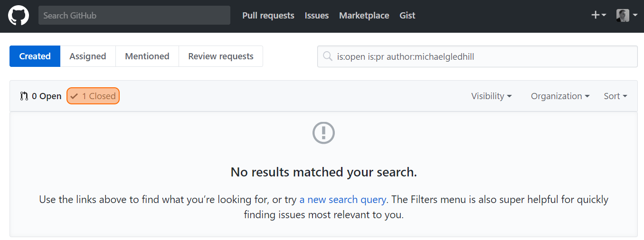Show the 1 Closed pull requests
644x240 pixels.
click(93, 96)
